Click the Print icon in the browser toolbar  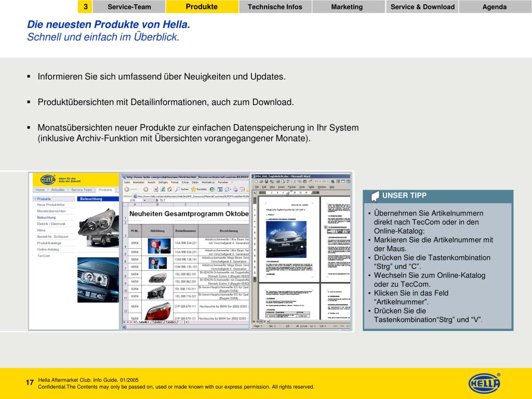click(x=235, y=189)
